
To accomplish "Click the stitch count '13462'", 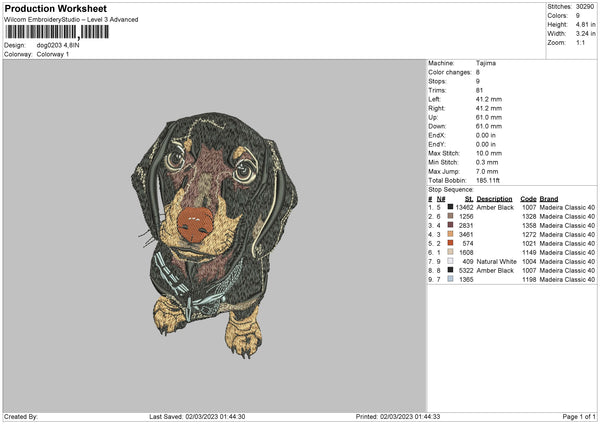I will tap(465, 207).
